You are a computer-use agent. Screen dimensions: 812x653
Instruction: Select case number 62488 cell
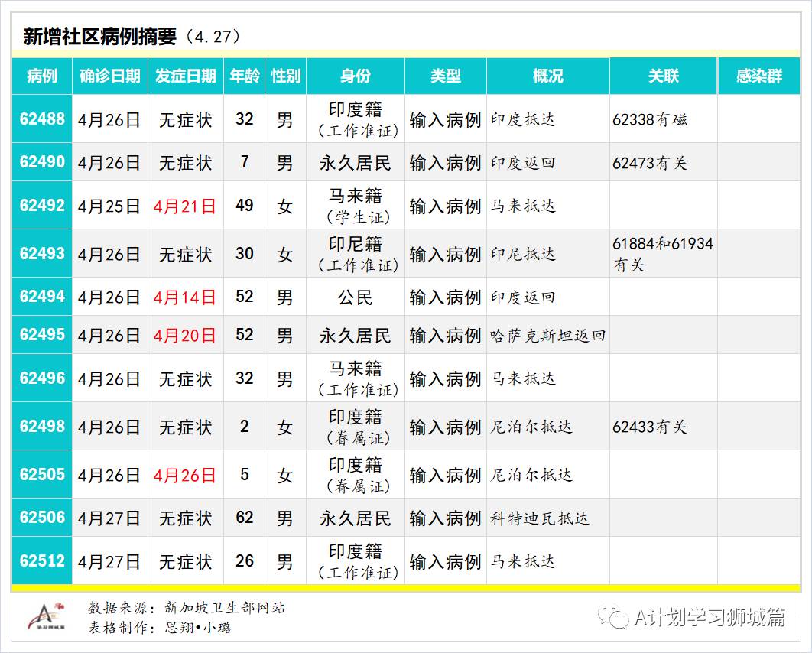(42, 119)
